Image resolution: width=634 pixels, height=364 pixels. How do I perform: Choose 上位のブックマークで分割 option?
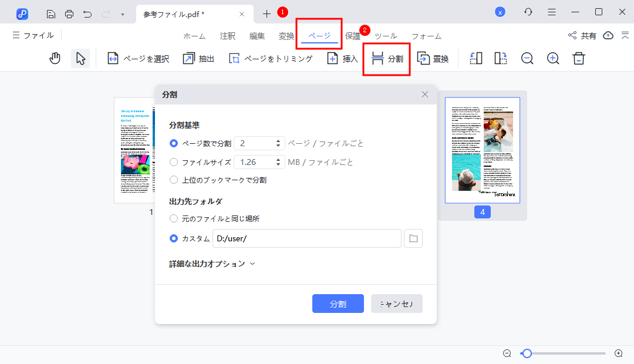tap(174, 180)
